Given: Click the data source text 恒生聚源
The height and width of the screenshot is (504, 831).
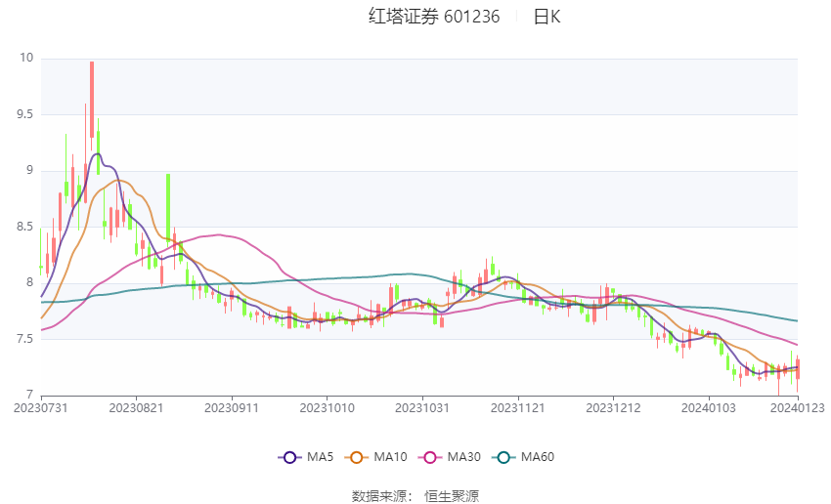Looking at the screenshot, I should tap(452, 496).
